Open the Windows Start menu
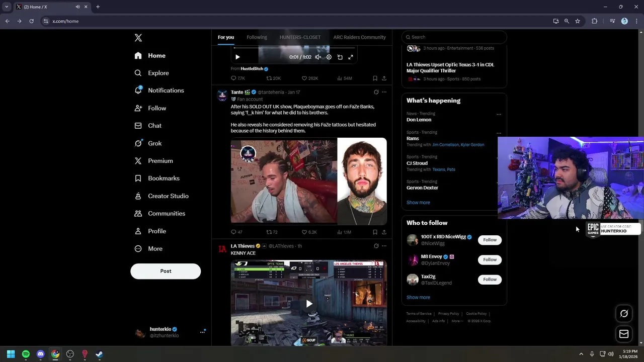 (11, 354)
